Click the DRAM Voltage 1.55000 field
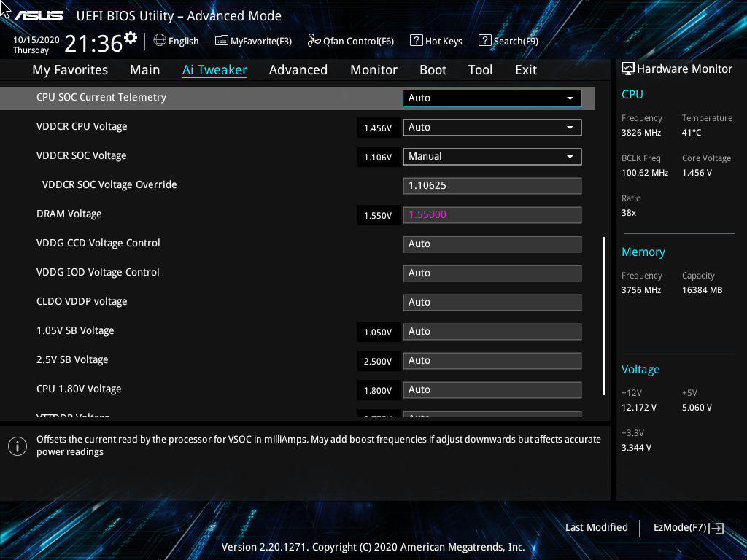Screen dimensions: 747x560 click(492, 215)
